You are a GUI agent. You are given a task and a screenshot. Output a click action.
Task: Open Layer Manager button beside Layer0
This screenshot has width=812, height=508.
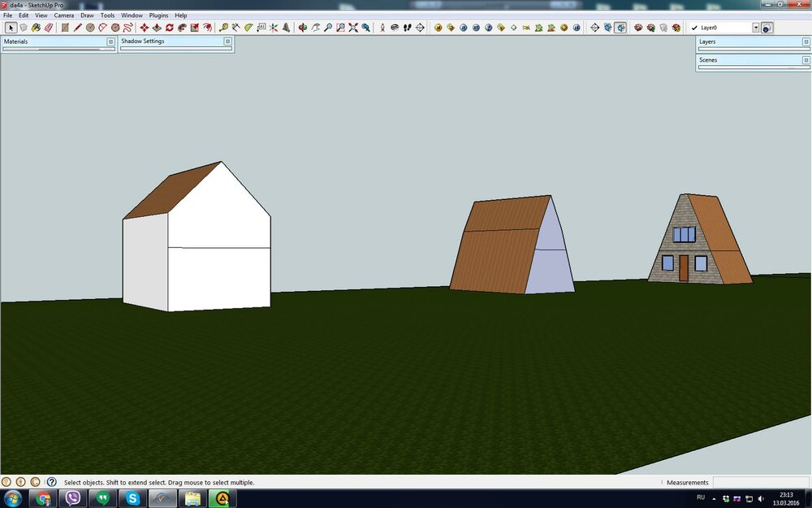click(767, 27)
